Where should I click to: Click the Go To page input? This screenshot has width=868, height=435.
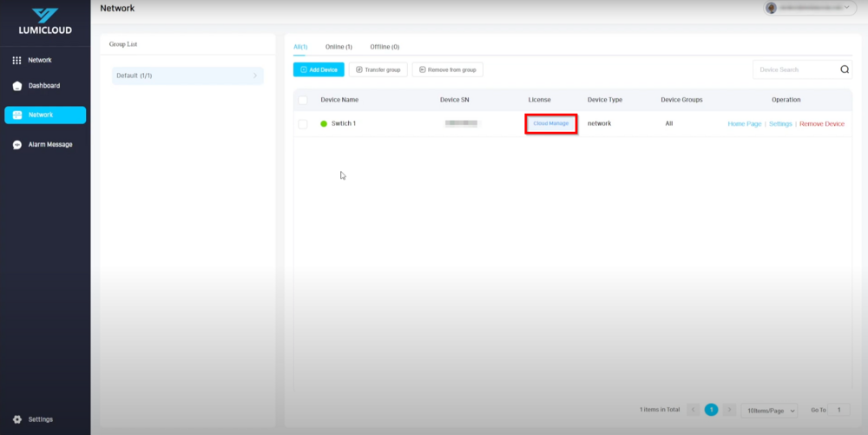pyautogui.click(x=839, y=410)
